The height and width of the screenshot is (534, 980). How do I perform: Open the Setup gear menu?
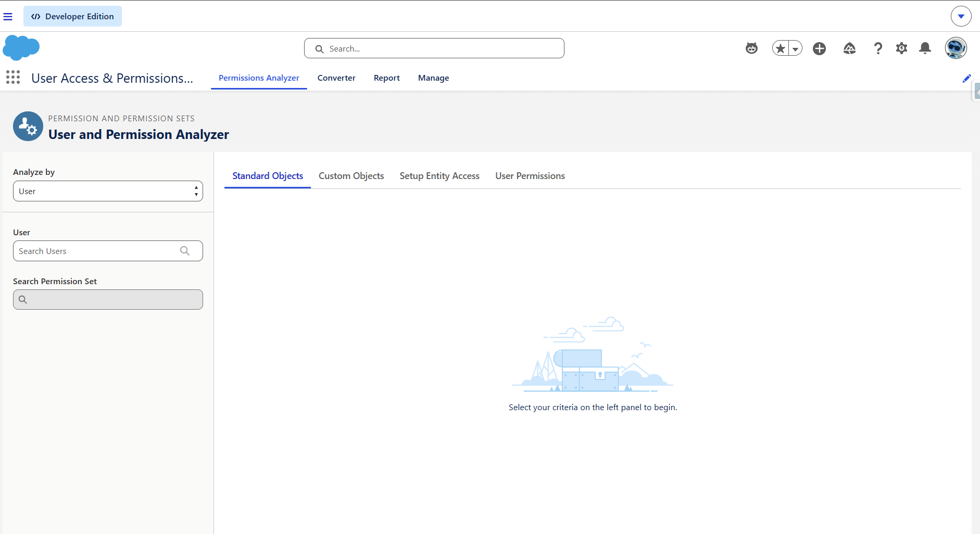[x=901, y=48]
